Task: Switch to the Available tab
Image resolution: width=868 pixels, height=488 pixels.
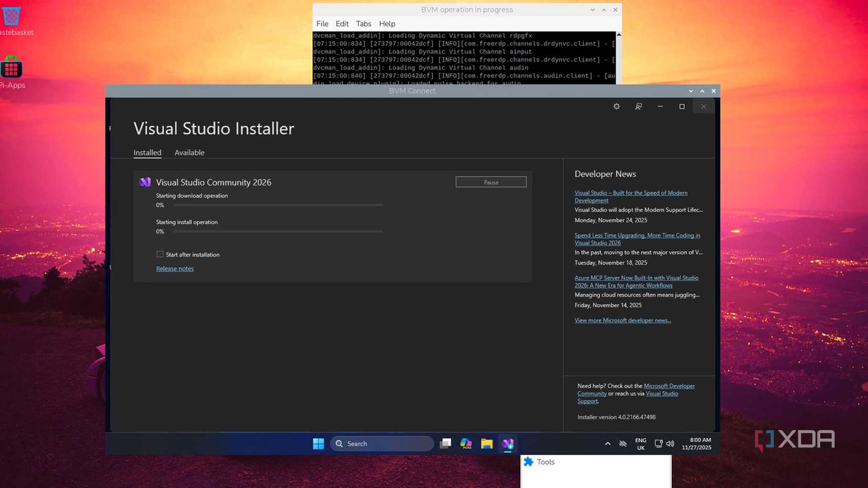Action: (x=189, y=152)
